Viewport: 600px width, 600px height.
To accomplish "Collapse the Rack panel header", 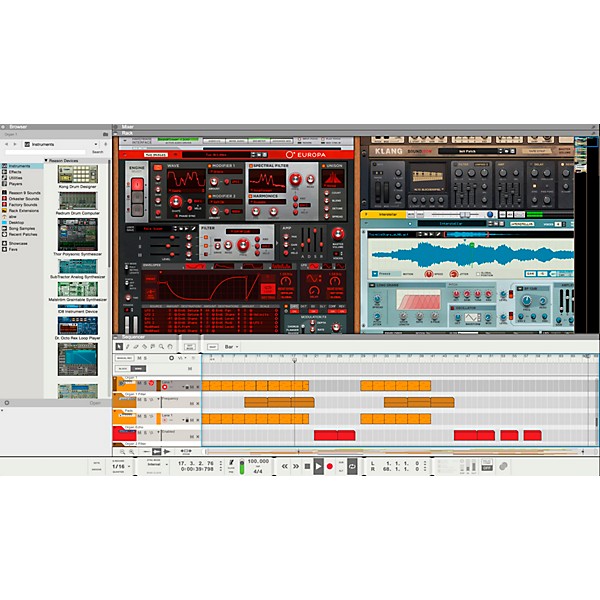I will (x=116, y=133).
